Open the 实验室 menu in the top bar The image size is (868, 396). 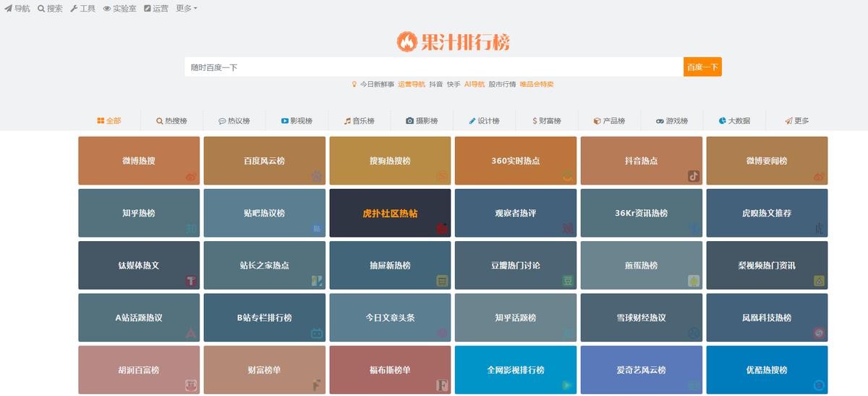(119, 9)
